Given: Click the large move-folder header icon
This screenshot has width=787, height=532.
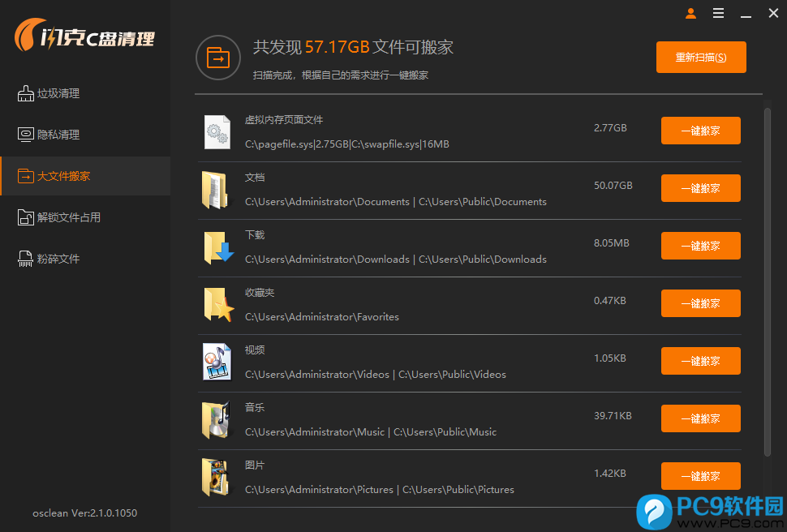Looking at the screenshot, I should point(217,58).
